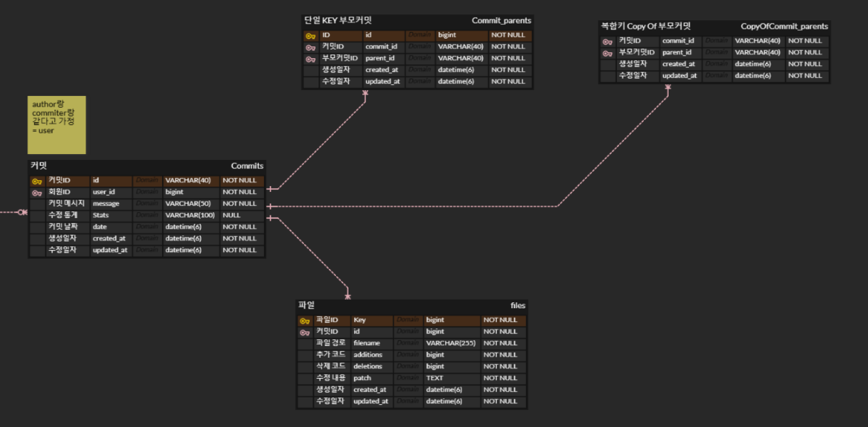Select the yellow memo note about author and commiter
This screenshot has height=427, width=868.
58,125
